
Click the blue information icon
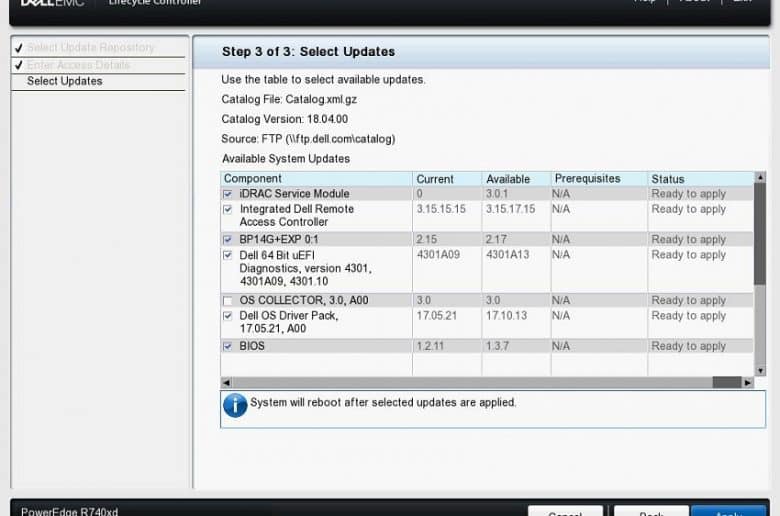click(x=235, y=405)
